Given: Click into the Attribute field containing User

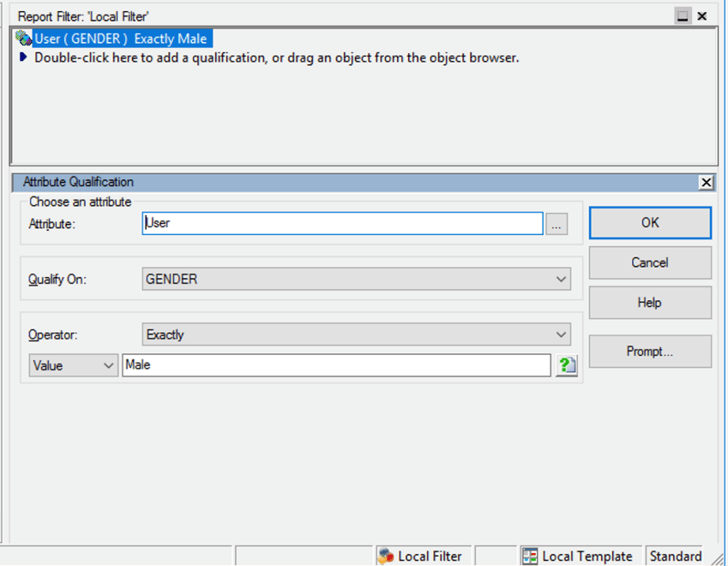Looking at the screenshot, I should point(343,223).
